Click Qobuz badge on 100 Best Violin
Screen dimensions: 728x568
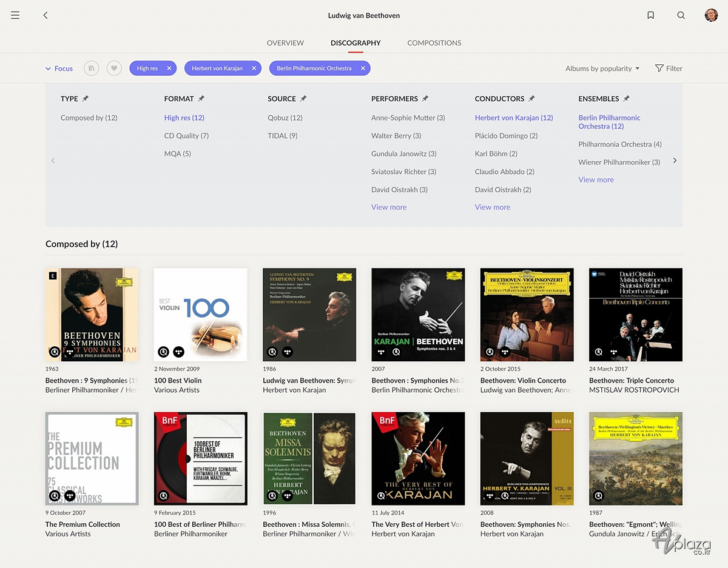(163, 352)
